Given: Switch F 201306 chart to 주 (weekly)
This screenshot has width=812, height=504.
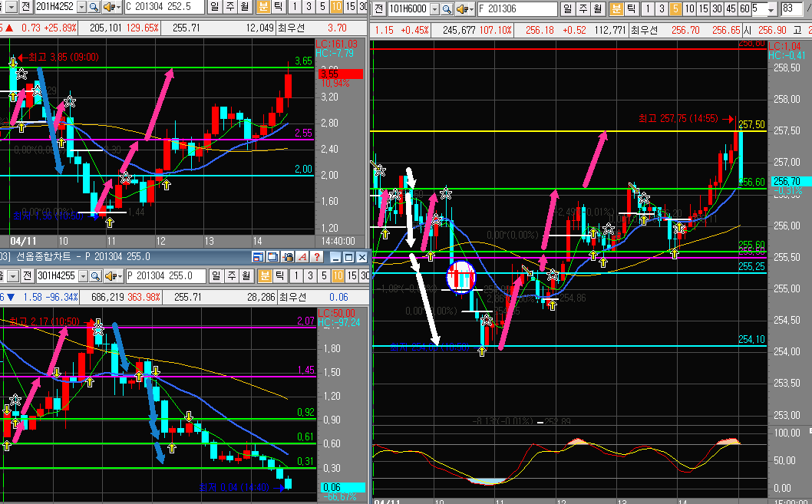Looking at the screenshot, I should point(583,8).
